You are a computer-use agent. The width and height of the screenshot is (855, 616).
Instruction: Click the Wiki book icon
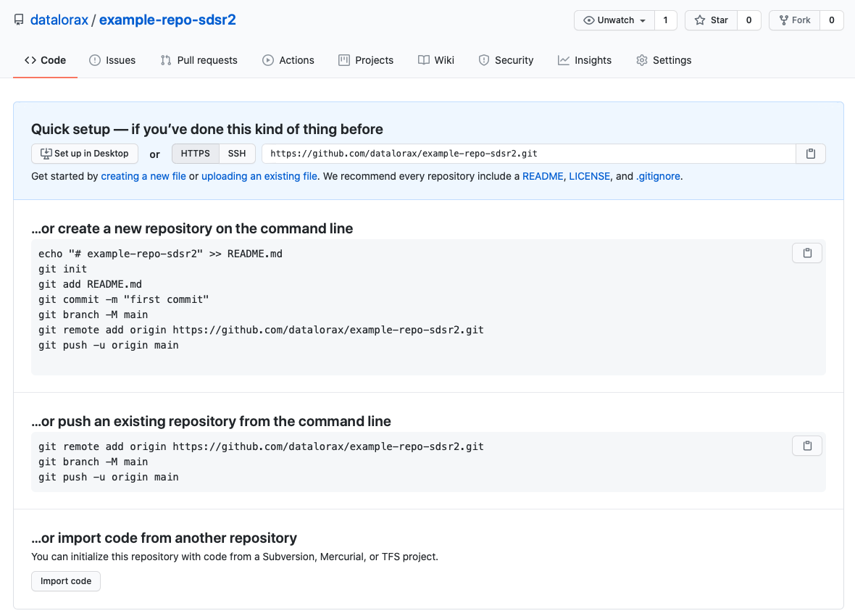coord(424,60)
